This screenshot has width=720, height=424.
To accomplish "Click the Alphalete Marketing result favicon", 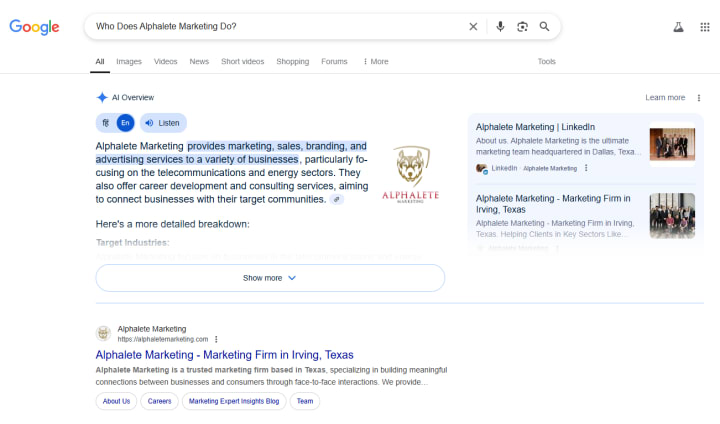I will (x=104, y=334).
